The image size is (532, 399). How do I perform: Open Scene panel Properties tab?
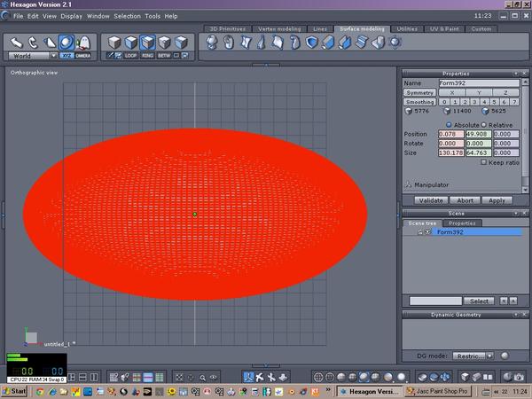pos(462,223)
